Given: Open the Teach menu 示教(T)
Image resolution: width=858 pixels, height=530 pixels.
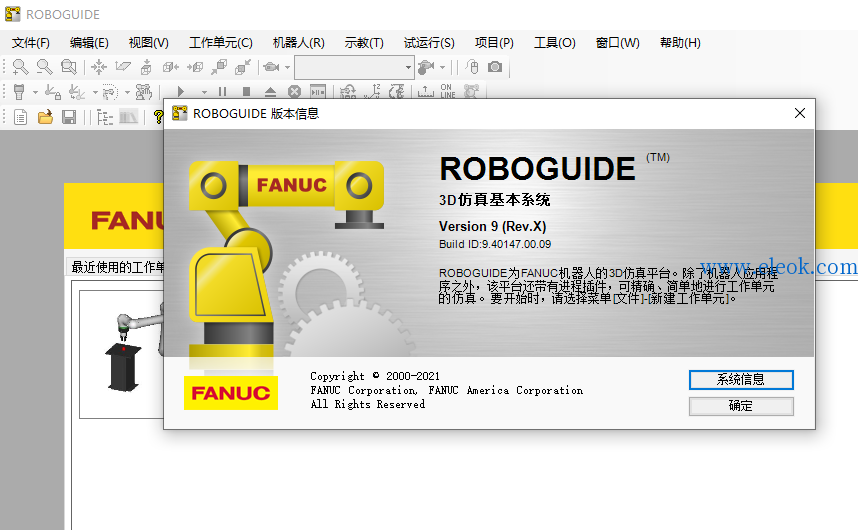Looking at the screenshot, I should pyautogui.click(x=364, y=43).
